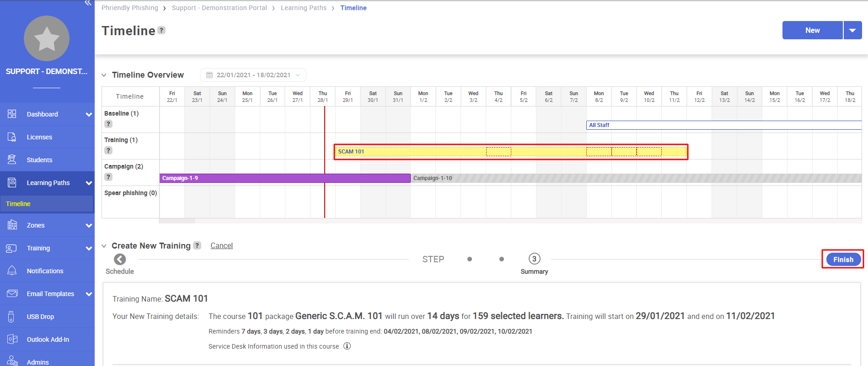Click the Email Templates envelope icon
Screen dimensions: 868x366
click(12, 293)
